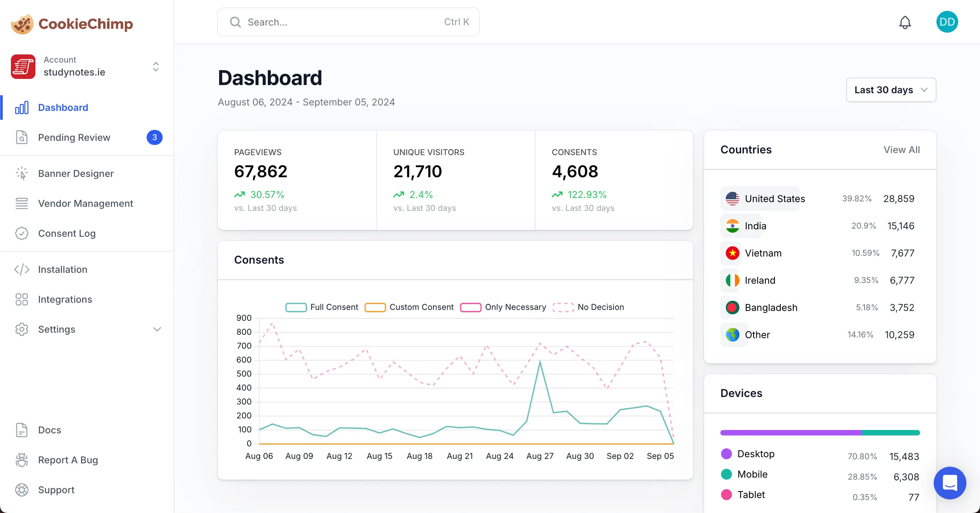Screen dimensions: 980x513
Task: Click the Devices distribution bar
Action: (819, 432)
